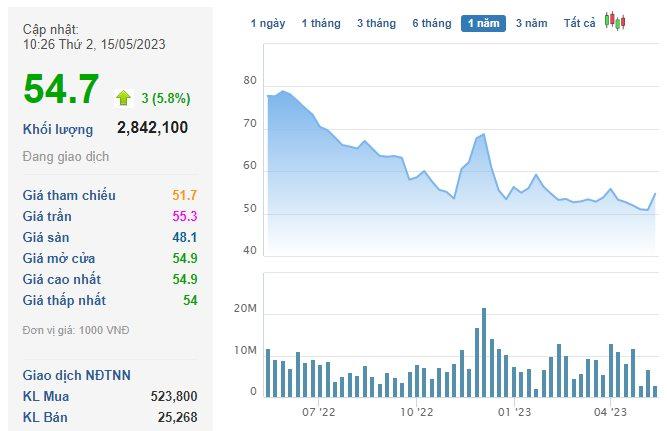Click the green up arrow price indicator

(x=123, y=97)
